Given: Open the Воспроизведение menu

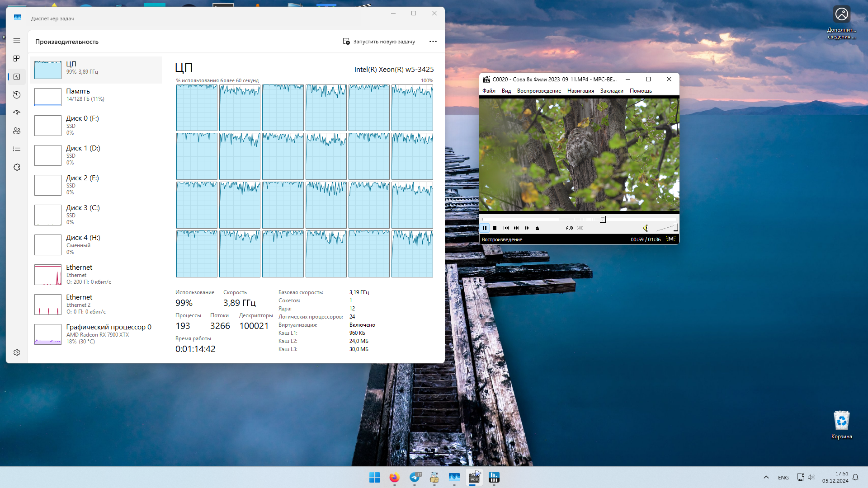Looking at the screenshot, I should (x=539, y=91).
